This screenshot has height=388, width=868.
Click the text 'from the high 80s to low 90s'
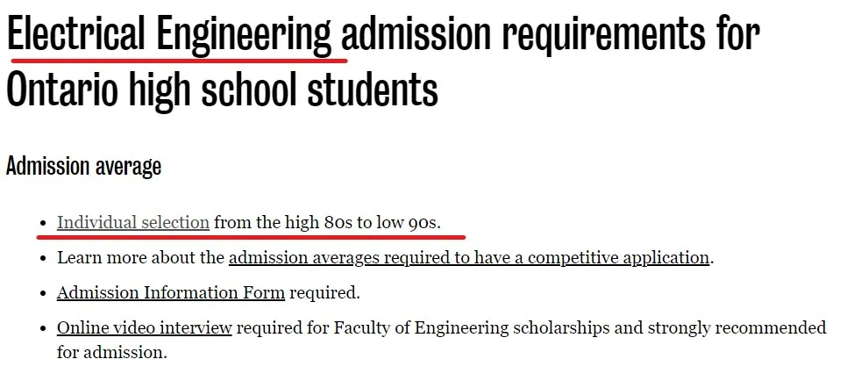pyautogui.click(x=327, y=223)
